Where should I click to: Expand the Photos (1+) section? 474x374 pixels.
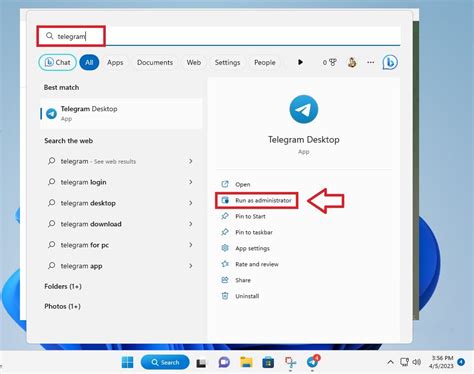click(62, 306)
